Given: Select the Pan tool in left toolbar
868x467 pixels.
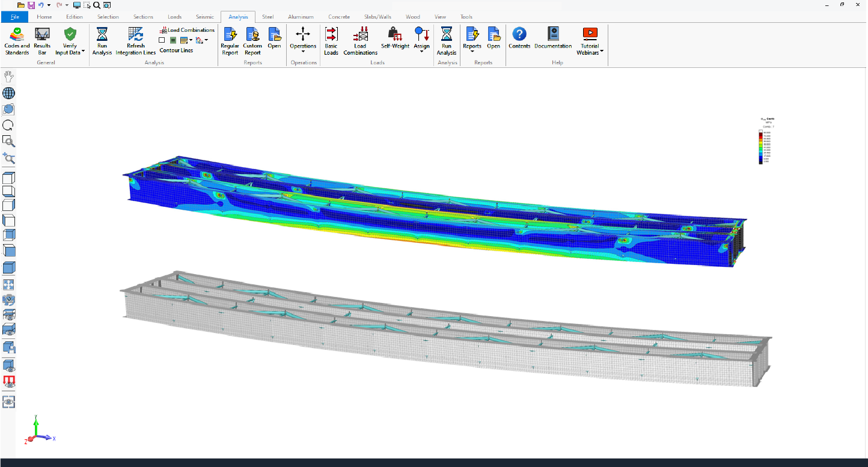Looking at the screenshot, I should tap(8, 76).
